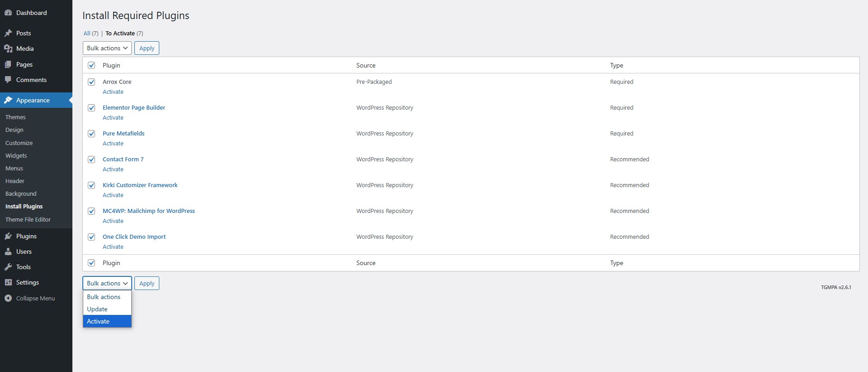The image size is (868, 372).
Task: Uncheck the Elementor Page Builder checkbox
Action: [91, 108]
